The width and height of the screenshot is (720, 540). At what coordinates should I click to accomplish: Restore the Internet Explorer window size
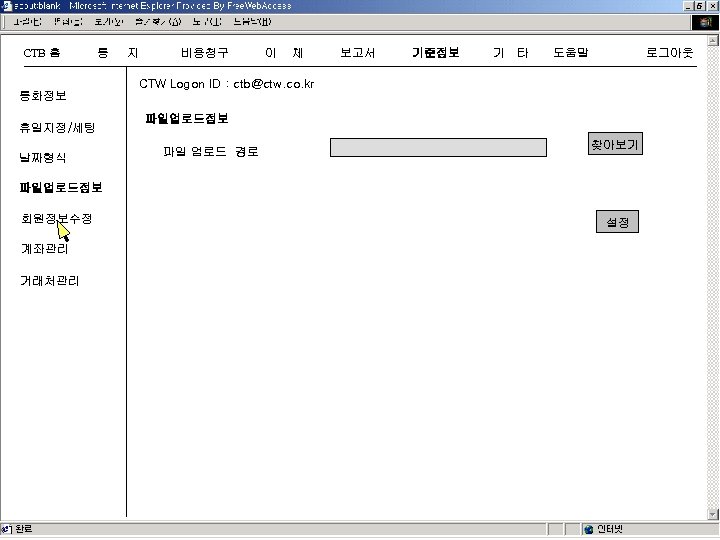pos(698,6)
